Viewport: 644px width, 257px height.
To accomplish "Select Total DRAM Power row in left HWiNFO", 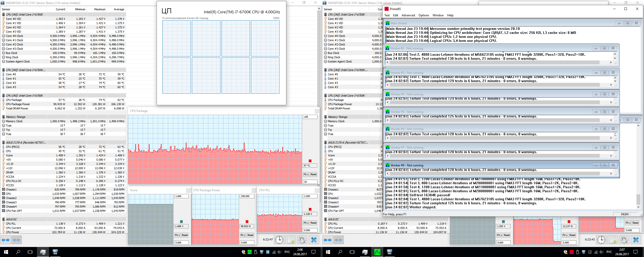I will [x=63, y=108].
